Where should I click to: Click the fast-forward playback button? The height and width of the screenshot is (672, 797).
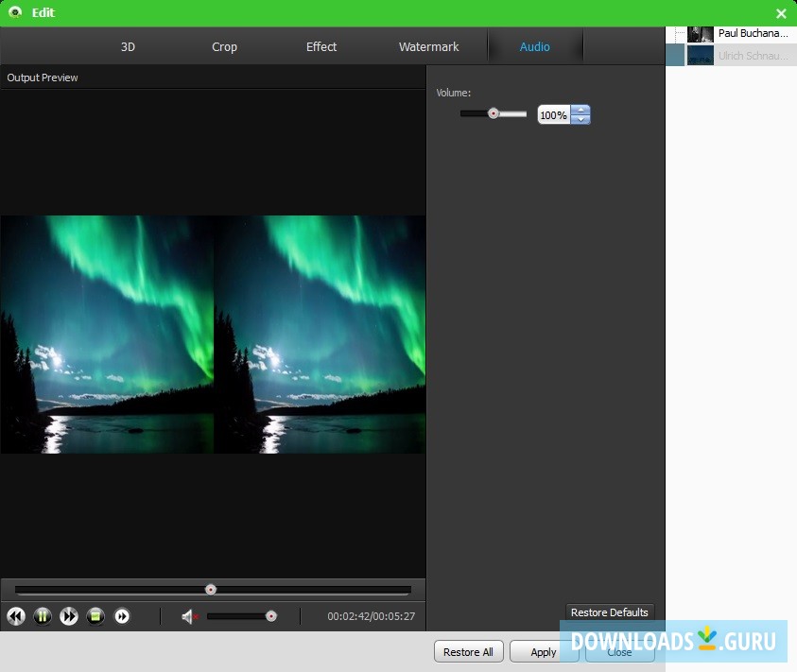pyautogui.click(x=69, y=616)
